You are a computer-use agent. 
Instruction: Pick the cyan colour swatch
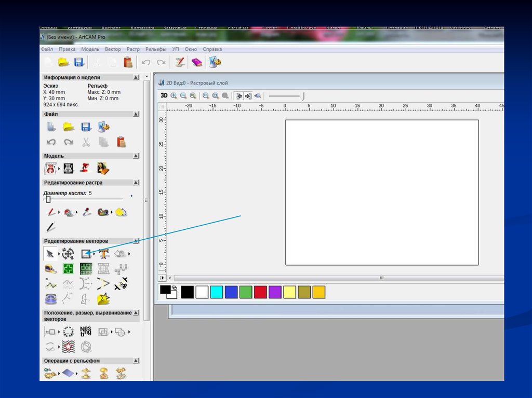[217, 292]
